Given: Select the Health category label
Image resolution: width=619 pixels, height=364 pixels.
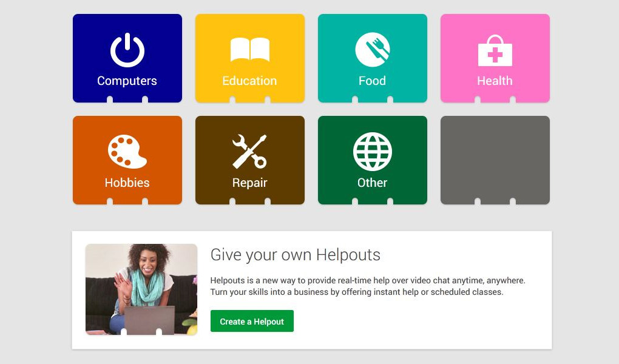Looking at the screenshot, I should (x=495, y=81).
